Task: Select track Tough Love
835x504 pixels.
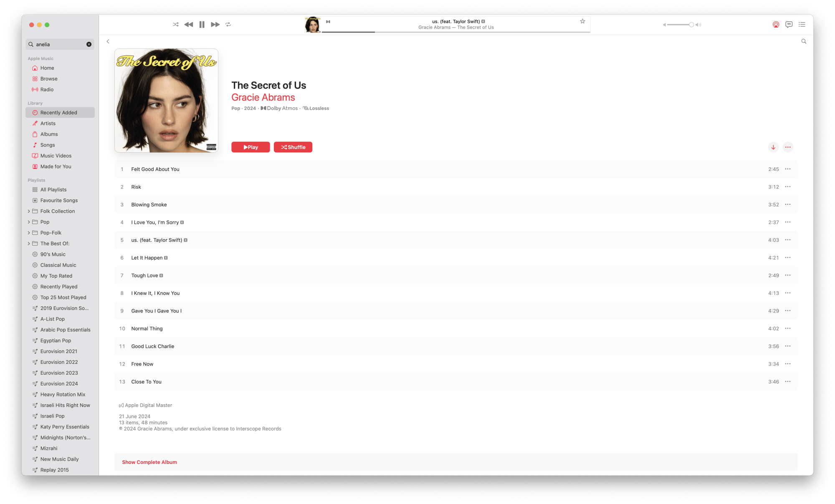Action: pyautogui.click(x=456, y=276)
